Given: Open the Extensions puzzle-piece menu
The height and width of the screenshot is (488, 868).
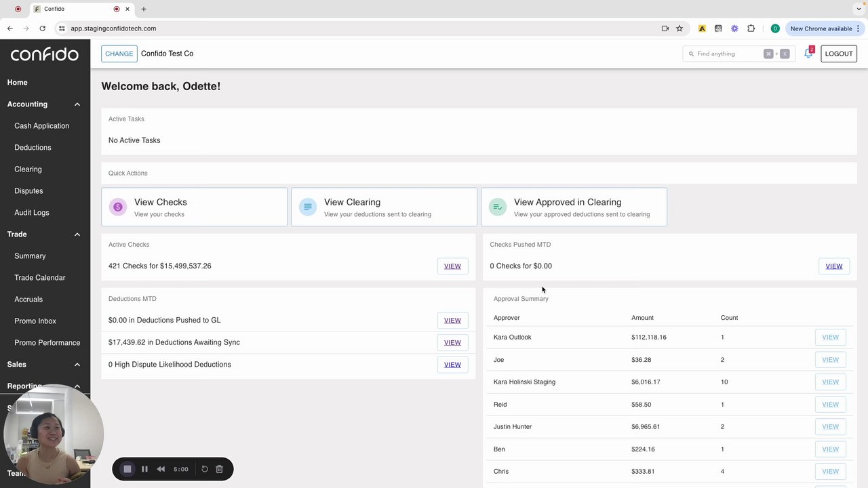Looking at the screenshot, I should 751,28.
